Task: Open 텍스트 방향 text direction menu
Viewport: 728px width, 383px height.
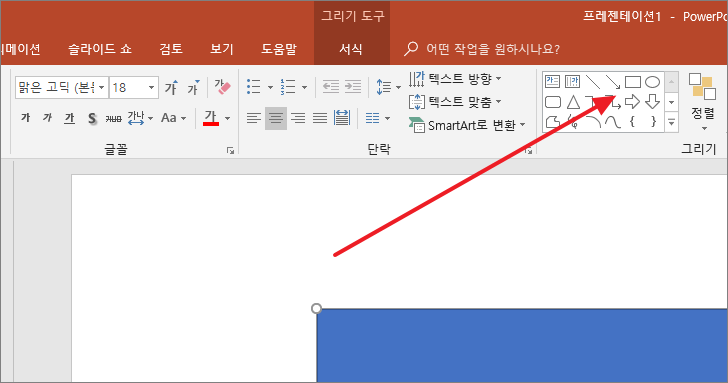Action: [x=455, y=79]
